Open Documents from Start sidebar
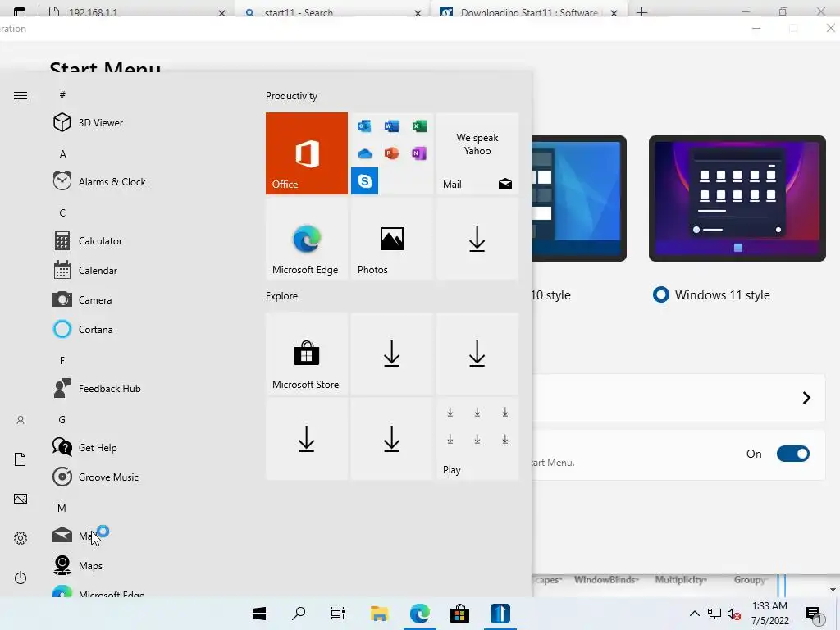Image resolution: width=840 pixels, height=630 pixels. pos(21,459)
